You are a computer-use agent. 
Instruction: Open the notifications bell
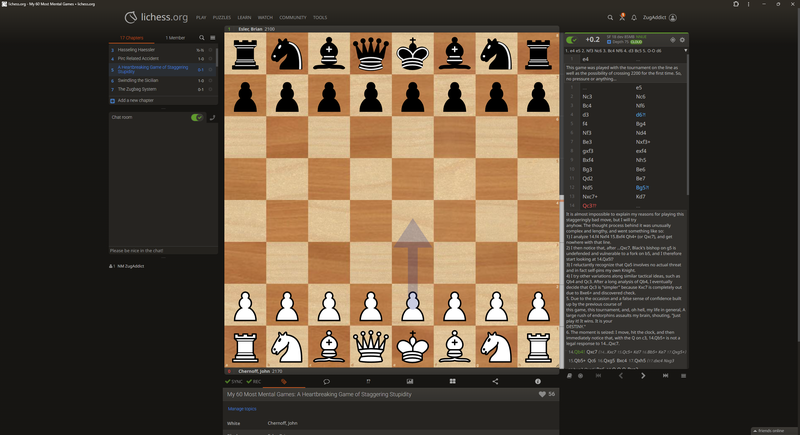click(x=634, y=17)
